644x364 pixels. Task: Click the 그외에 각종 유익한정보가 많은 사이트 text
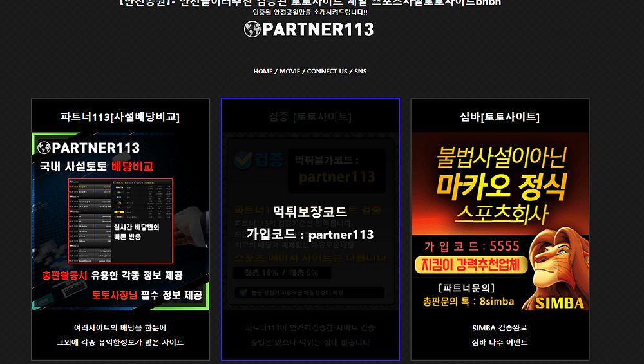120,342
